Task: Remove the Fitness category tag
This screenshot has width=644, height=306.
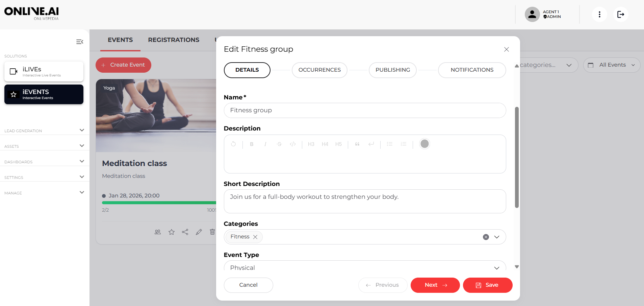Action: 255,237
